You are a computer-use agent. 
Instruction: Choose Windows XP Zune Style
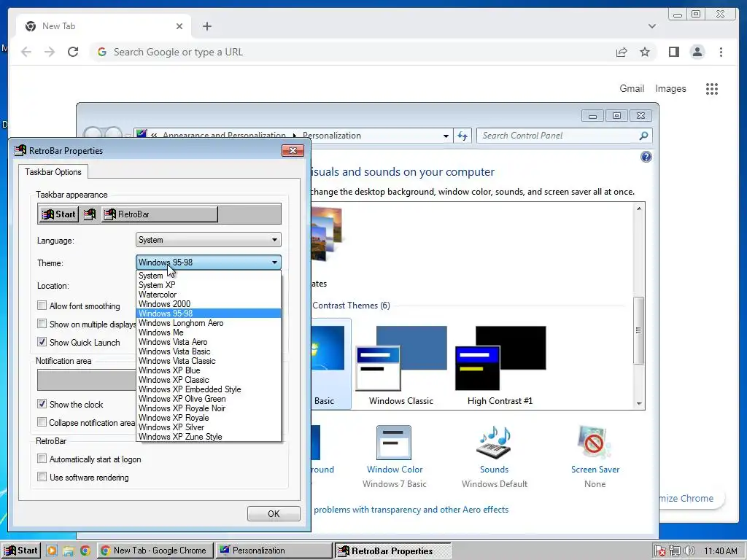click(x=208, y=437)
